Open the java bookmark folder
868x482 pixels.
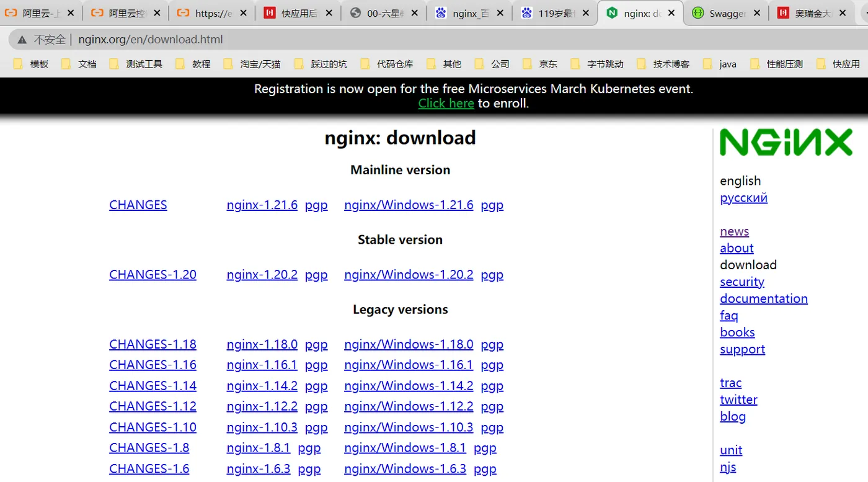(719, 64)
